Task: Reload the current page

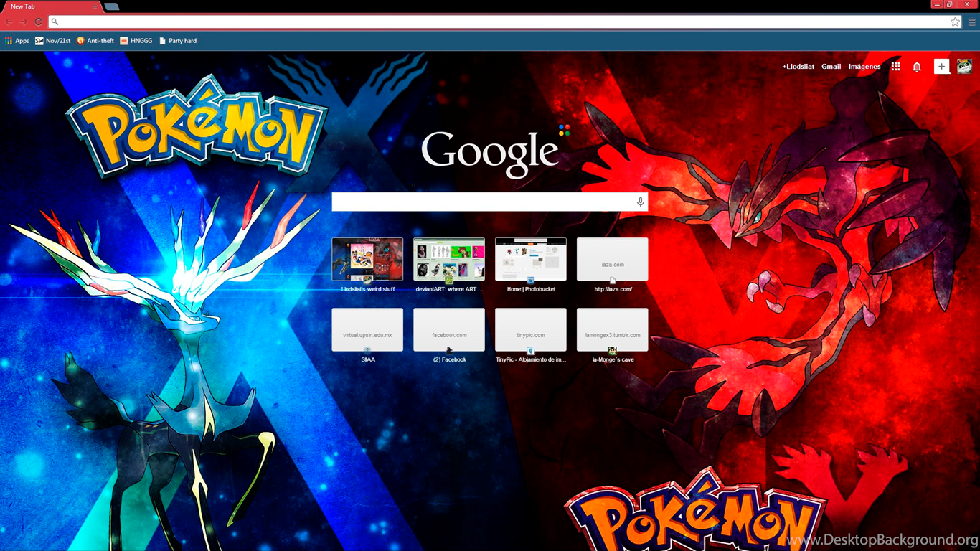Action: coord(39,22)
